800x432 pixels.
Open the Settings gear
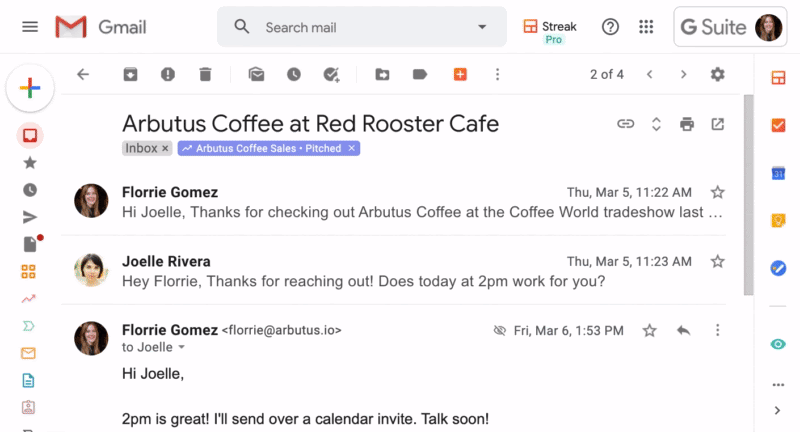click(x=718, y=74)
